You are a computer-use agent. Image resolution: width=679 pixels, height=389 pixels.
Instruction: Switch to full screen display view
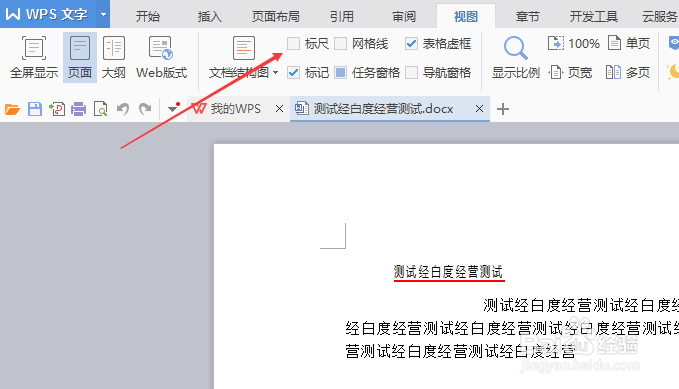tap(34, 58)
